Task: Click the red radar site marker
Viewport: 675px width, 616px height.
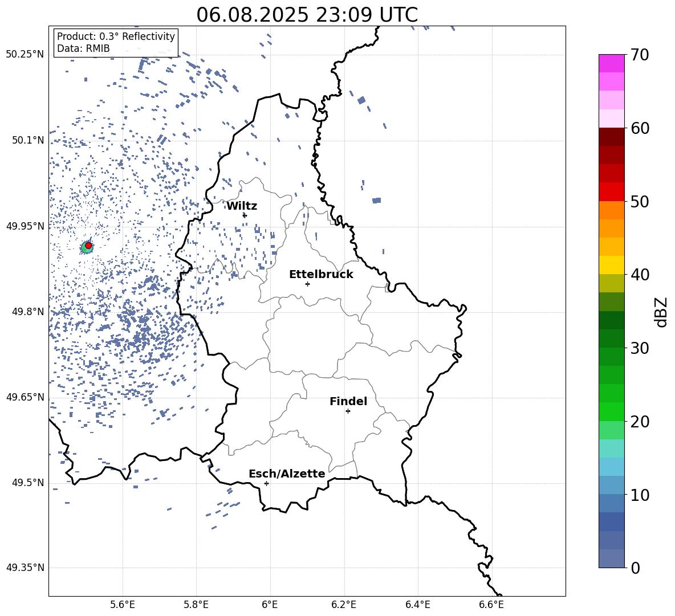Action: coord(88,246)
